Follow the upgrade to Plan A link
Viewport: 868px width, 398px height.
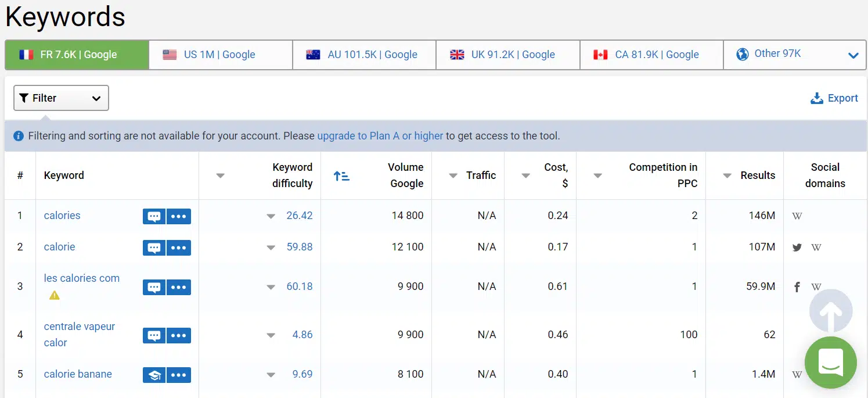click(380, 136)
